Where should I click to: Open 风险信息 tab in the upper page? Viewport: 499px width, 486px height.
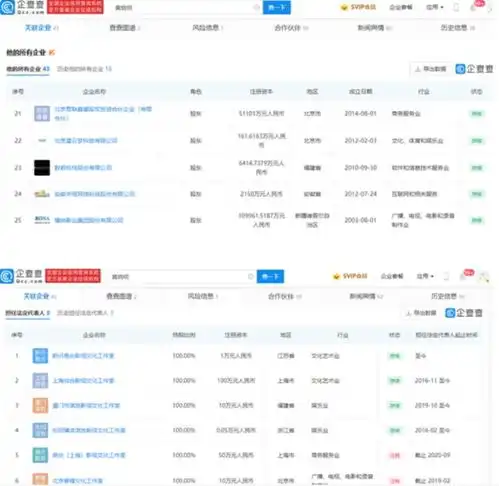(207, 28)
